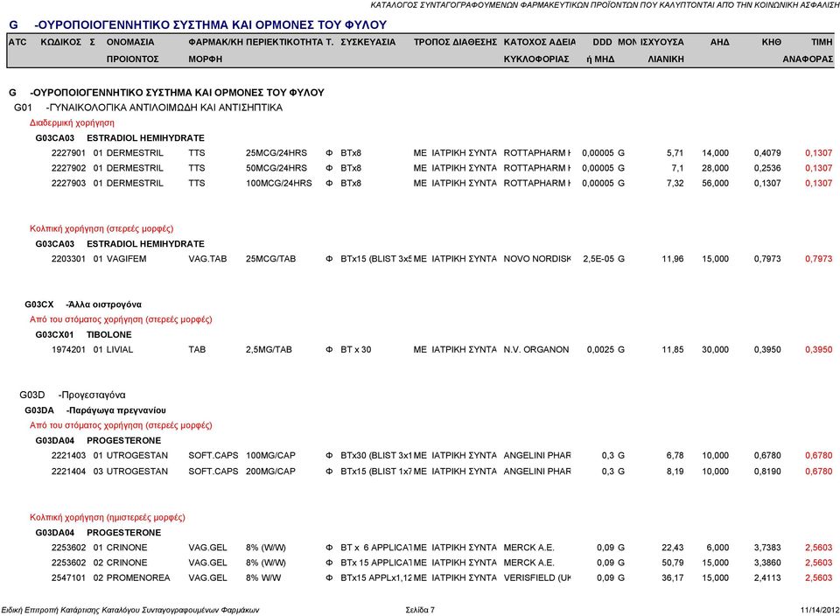The image size is (840, 616).
Task: Click the 0,2536 value
Action: [x=767, y=168]
